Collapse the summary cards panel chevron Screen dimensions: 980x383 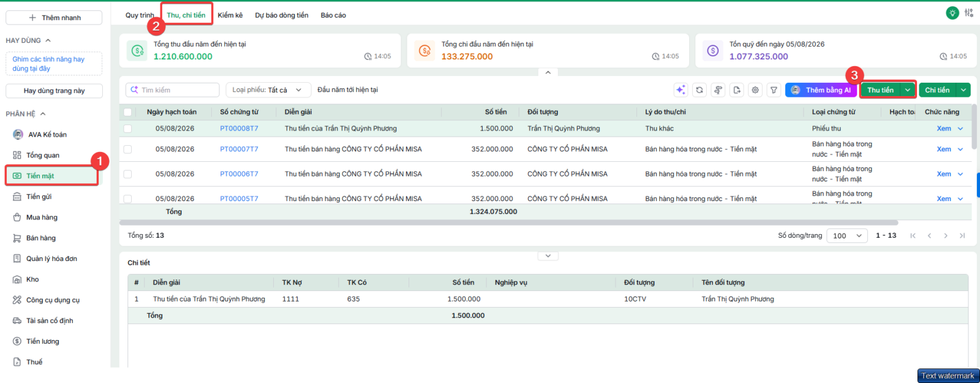(x=548, y=72)
